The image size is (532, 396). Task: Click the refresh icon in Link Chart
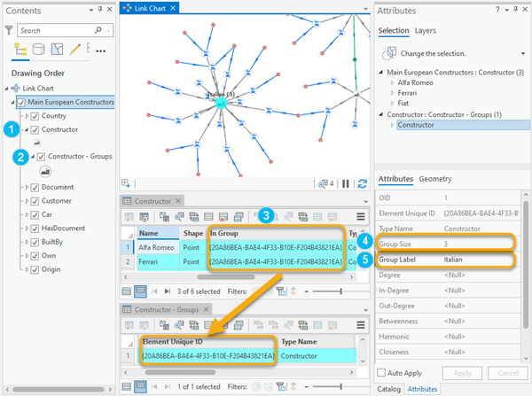(x=361, y=183)
